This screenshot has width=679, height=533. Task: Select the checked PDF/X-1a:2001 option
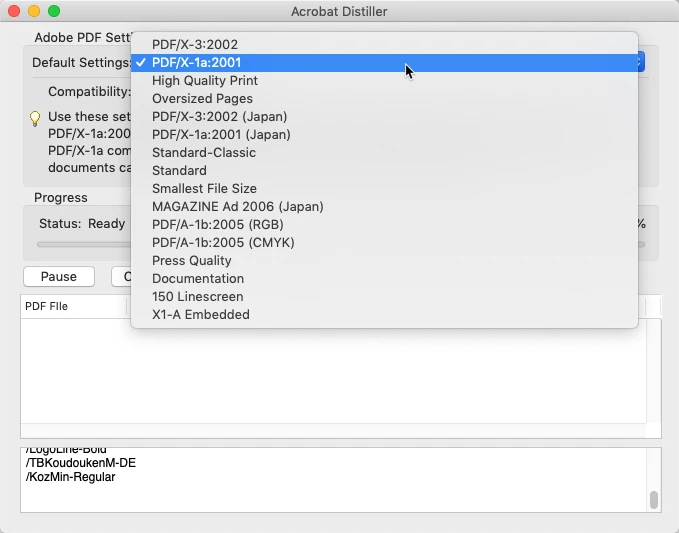pyautogui.click(x=384, y=63)
